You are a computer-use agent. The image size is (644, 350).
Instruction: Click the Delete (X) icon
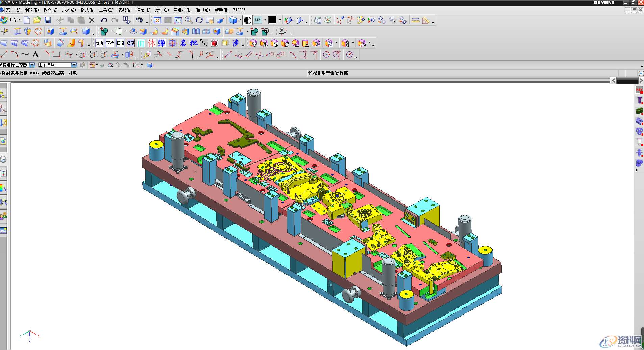pyautogui.click(x=92, y=20)
